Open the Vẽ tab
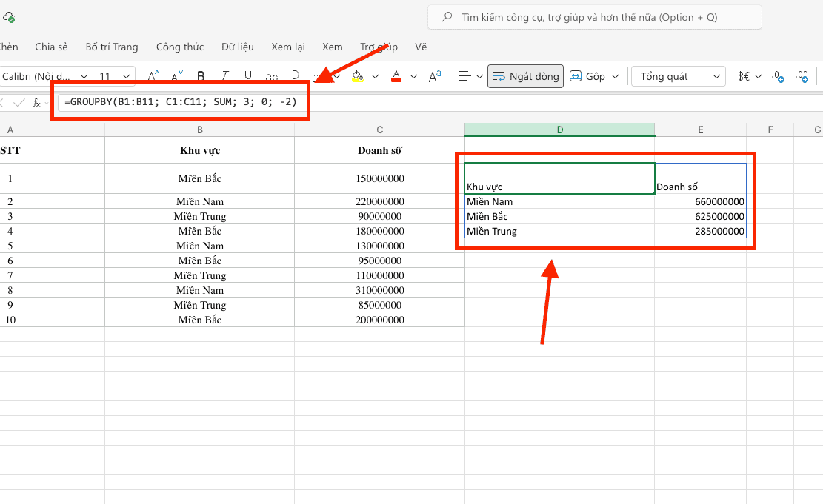823x504 pixels. [x=421, y=47]
